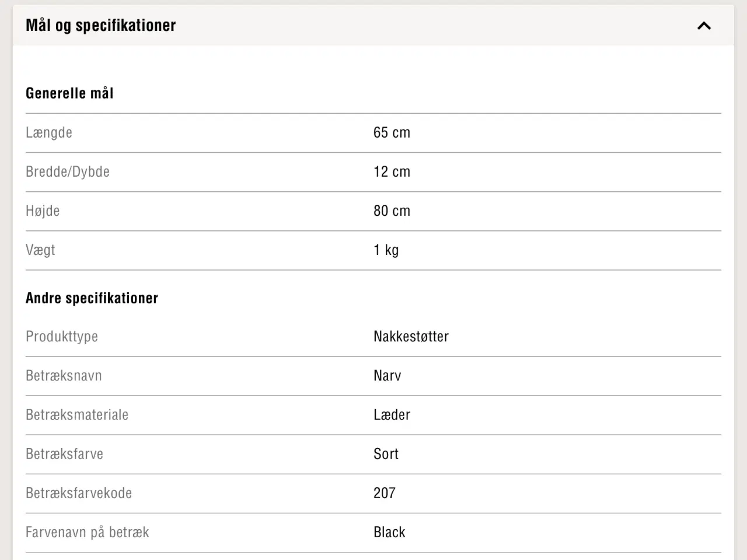Viewport: 747px width, 560px height.
Task: Select the Længde row label
Action: [x=49, y=132]
